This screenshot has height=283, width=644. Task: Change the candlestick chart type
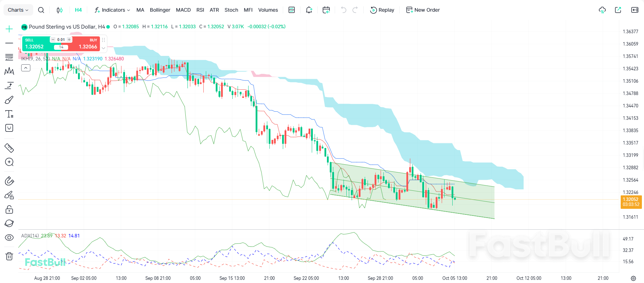click(60, 10)
